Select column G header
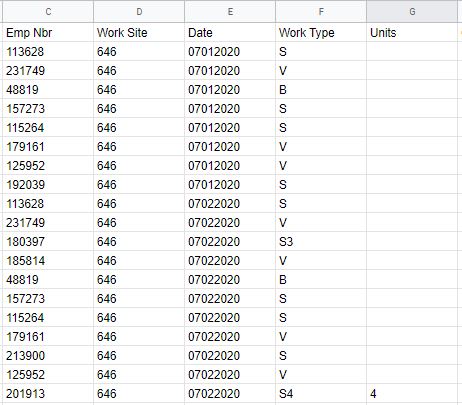 pos(412,12)
